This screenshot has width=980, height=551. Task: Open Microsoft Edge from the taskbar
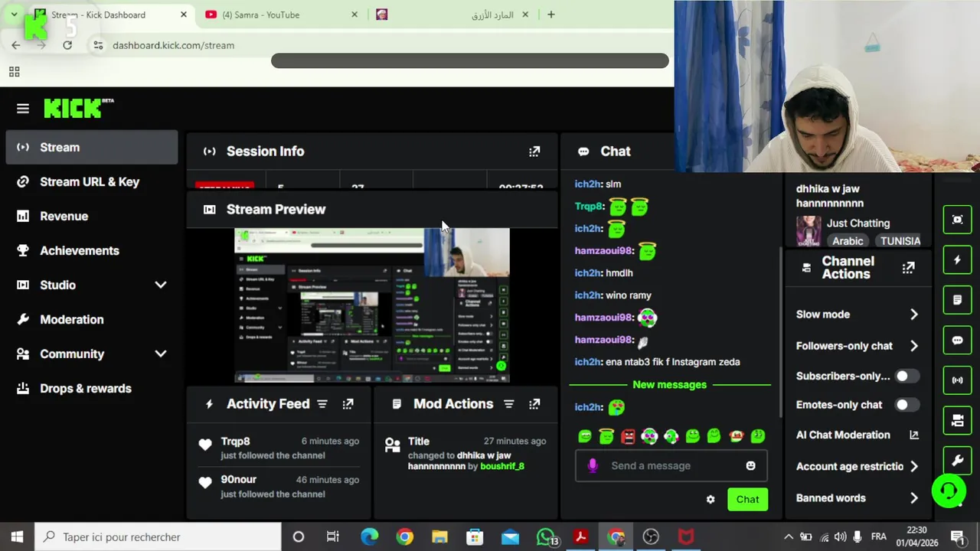point(369,537)
